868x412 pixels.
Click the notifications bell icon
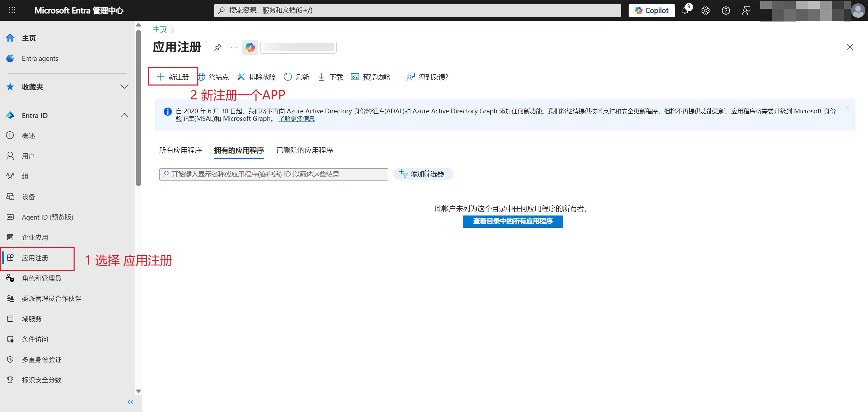click(686, 11)
